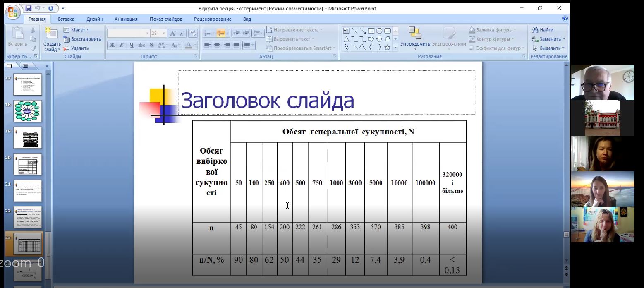Screen dimensions: 644x288
Task: Select slide 18 thumbnail with green diagram
Action: (28, 111)
